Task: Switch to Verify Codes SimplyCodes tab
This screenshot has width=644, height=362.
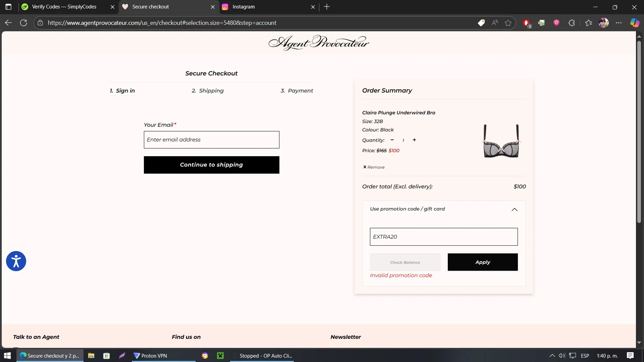Action: click(x=64, y=7)
